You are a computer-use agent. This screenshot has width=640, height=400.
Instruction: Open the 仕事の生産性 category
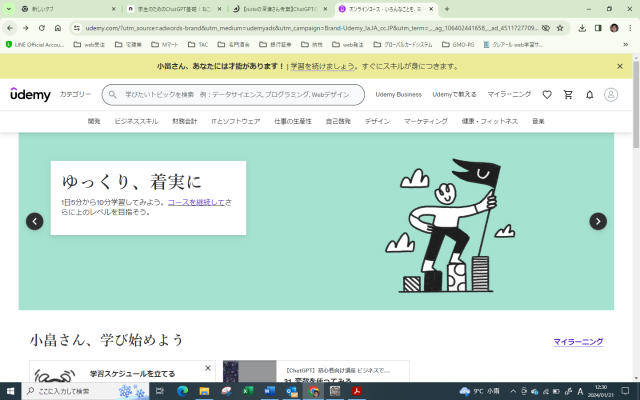click(293, 121)
